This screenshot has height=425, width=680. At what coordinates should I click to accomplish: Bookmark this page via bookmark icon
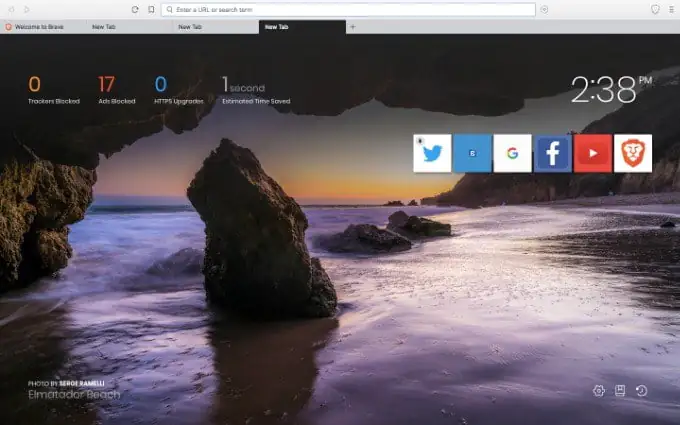pos(151,9)
